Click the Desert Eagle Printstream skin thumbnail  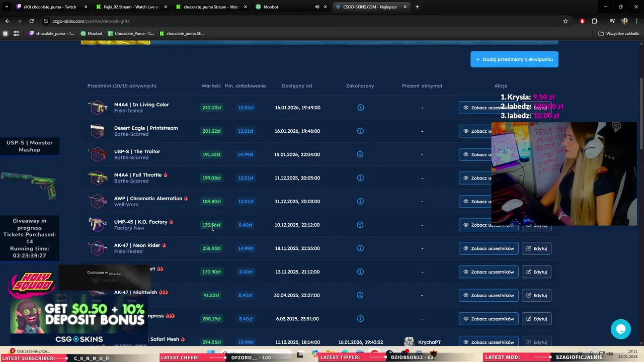coord(98,131)
